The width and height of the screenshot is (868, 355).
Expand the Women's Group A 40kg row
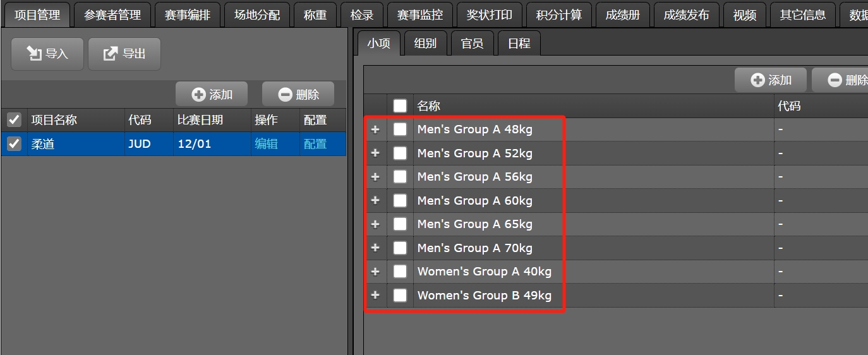pyautogui.click(x=375, y=272)
